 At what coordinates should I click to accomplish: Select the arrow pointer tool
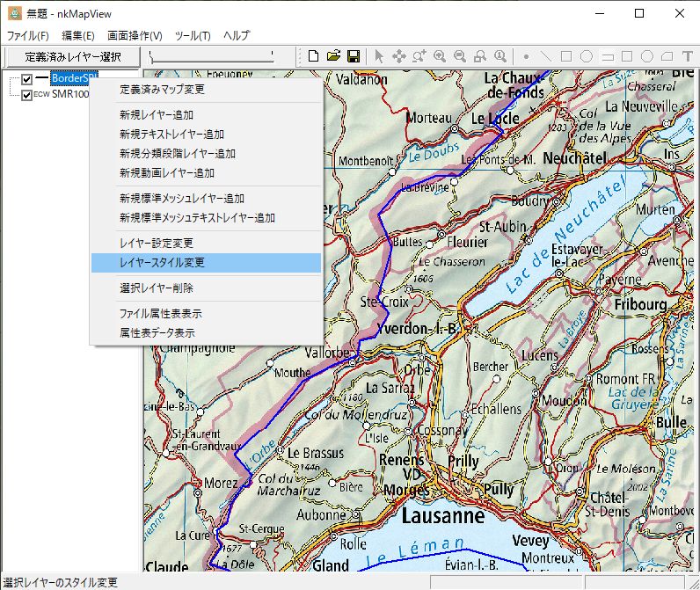(379, 56)
